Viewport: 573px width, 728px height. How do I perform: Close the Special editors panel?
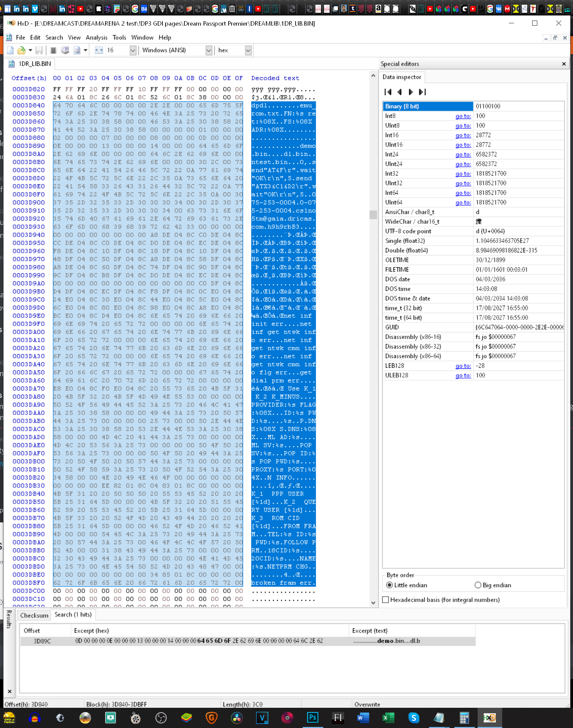(564, 64)
